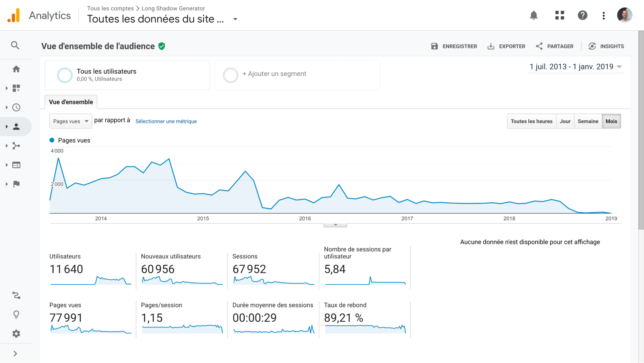Image resolution: width=644 pixels, height=363 pixels.
Task: Select the Mois time granularity
Action: pyautogui.click(x=611, y=121)
